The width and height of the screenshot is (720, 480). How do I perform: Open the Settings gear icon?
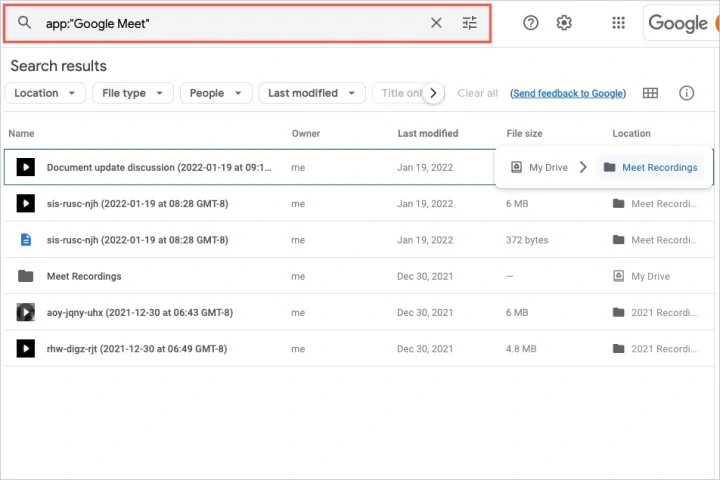pos(564,23)
